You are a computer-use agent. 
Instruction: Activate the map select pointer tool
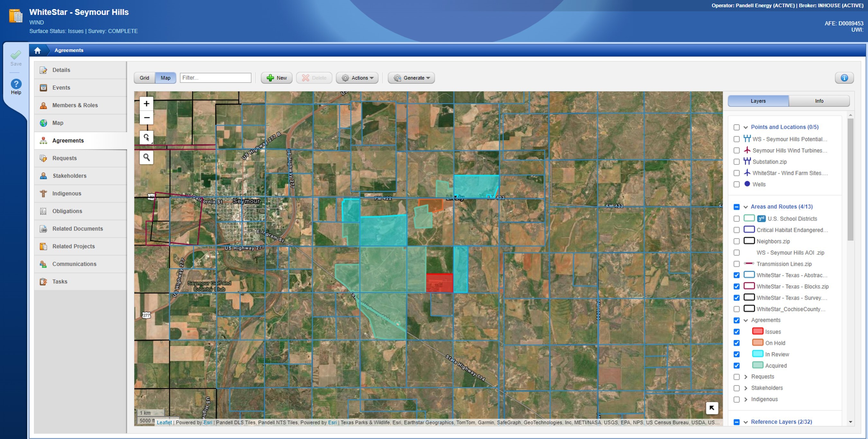click(146, 138)
